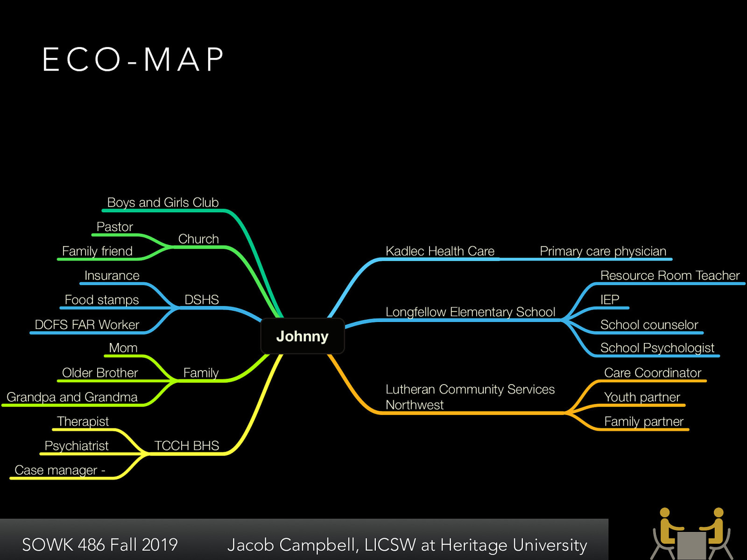Click the DSHS node
Image resolution: width=747 pixels, height=560 pixels.
202,300
